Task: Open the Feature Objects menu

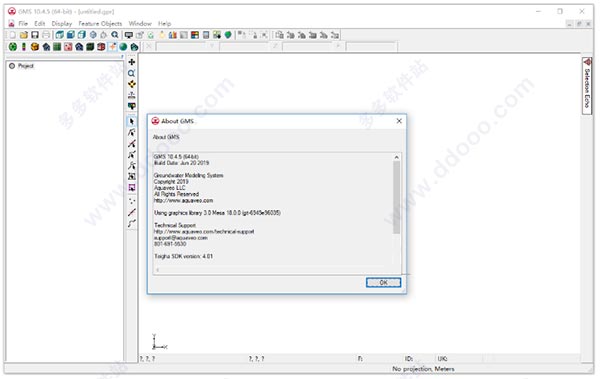Action: tap(100, 23)
